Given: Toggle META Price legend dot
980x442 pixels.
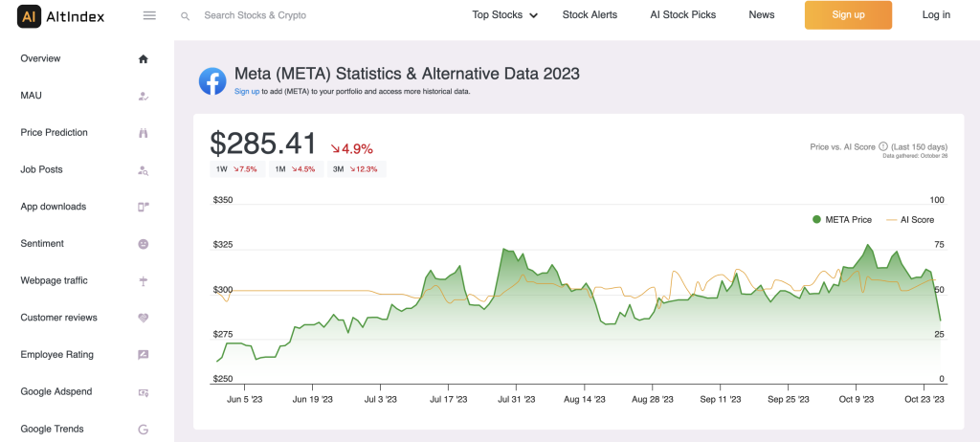Looking at the screenshot, I should 816,219.
